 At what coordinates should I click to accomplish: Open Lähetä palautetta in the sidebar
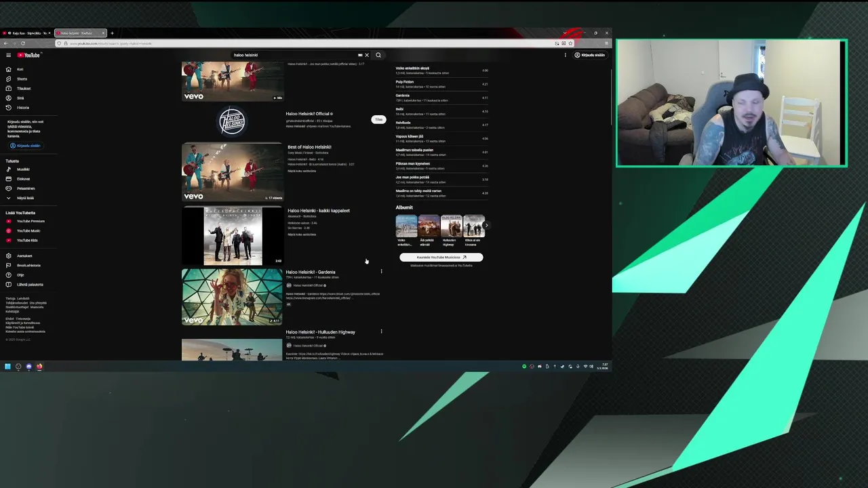point(30,284)
